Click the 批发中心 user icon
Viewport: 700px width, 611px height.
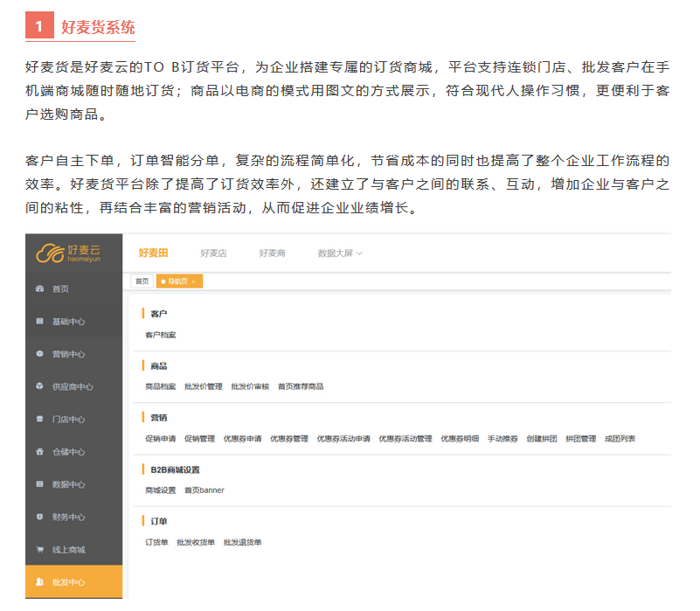click(39, 582)
